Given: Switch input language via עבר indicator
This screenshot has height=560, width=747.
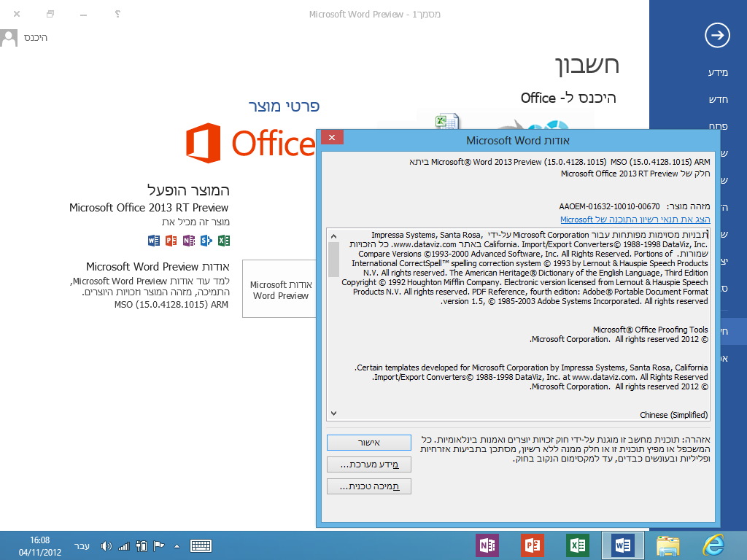Looking at the screenshot, I should (82, 545).
